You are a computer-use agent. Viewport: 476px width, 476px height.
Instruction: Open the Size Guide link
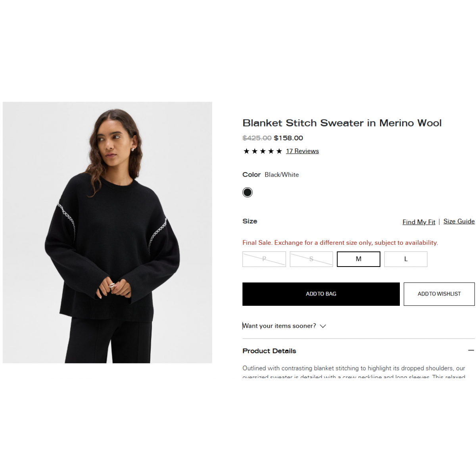click(x=459, y=221)
